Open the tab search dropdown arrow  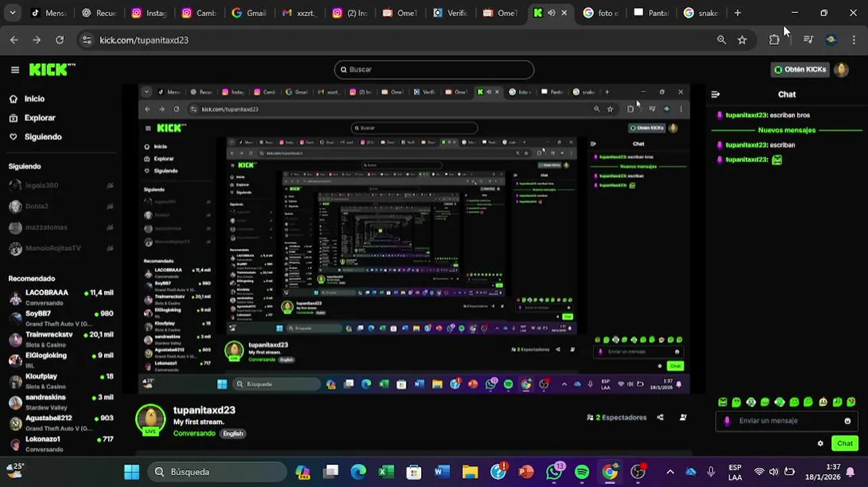tap(12, 13)
